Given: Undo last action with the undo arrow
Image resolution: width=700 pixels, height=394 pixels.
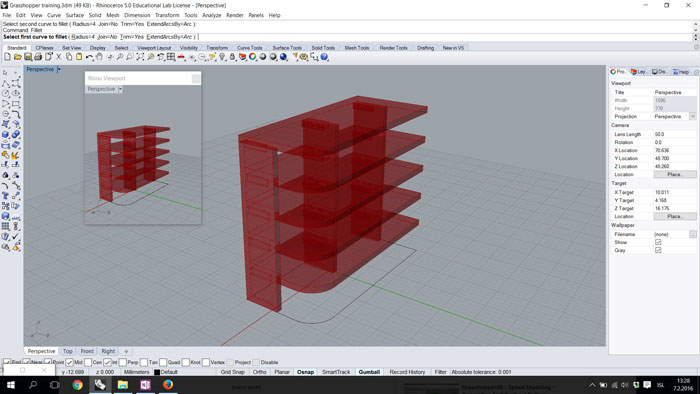Looking at the screenshot, I should (x=89, y=57).
